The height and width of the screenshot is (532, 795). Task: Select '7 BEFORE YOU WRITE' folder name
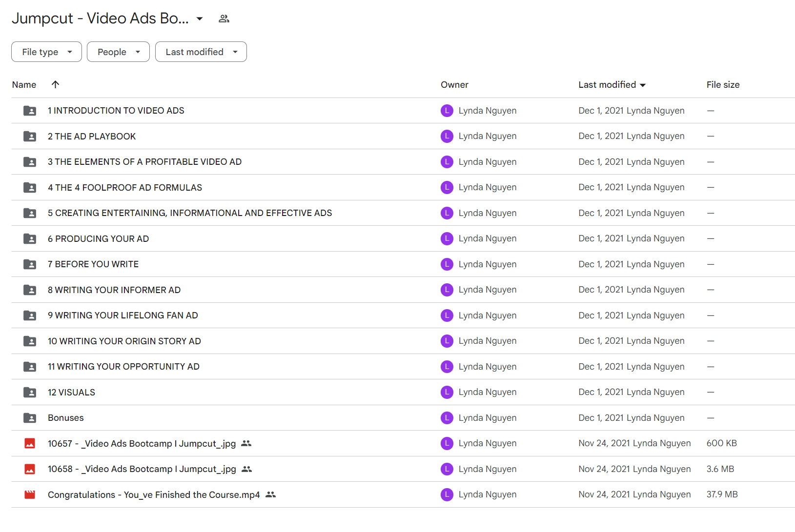pyautogui.click(x=93, y=264)
